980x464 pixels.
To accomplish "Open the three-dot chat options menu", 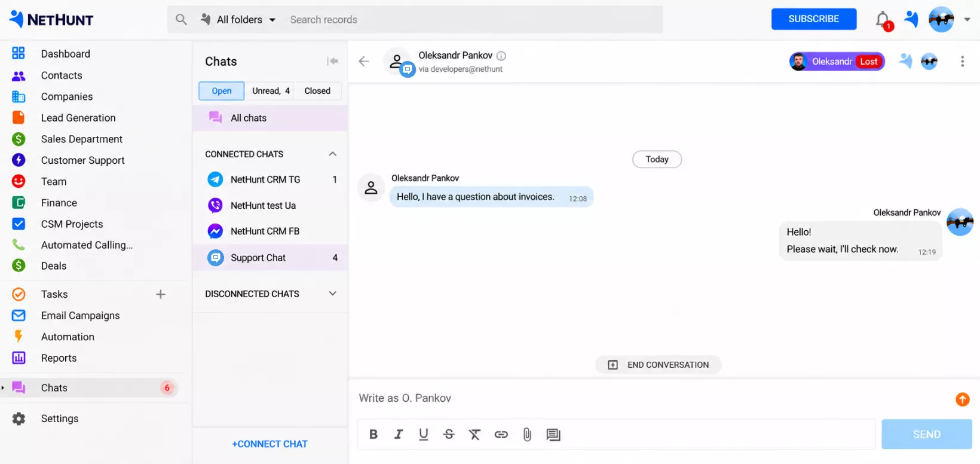I will pos(962,61).
